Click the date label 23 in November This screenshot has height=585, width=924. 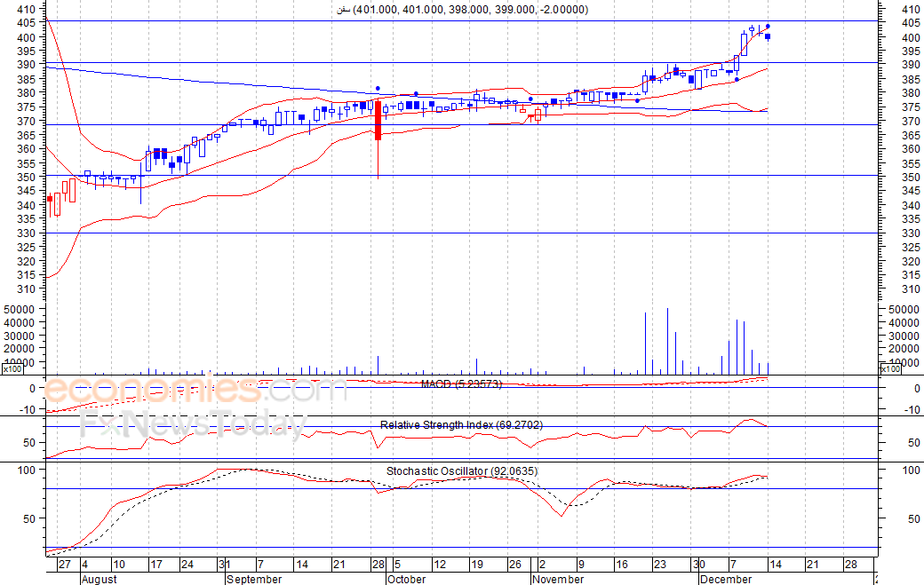coord(659,565)
